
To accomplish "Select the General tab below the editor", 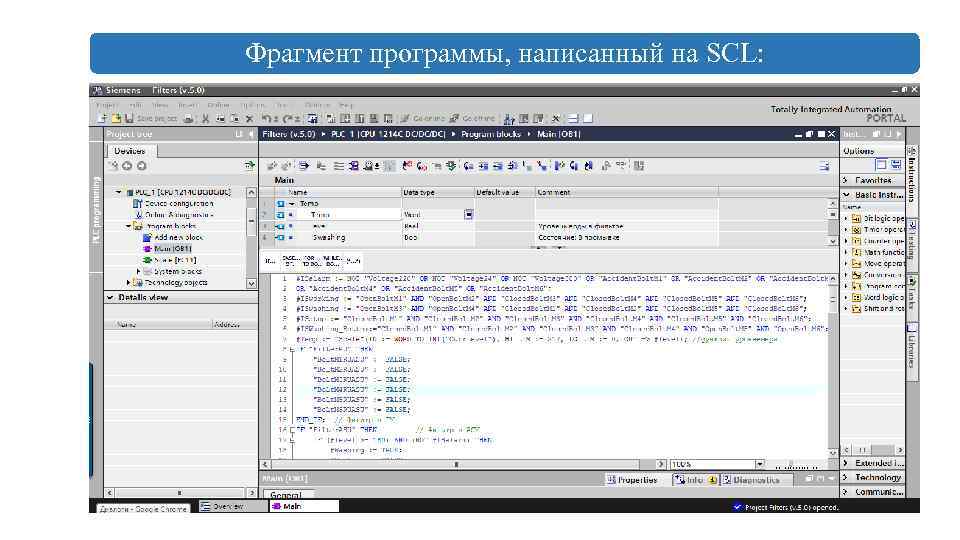I will point(286,494).
